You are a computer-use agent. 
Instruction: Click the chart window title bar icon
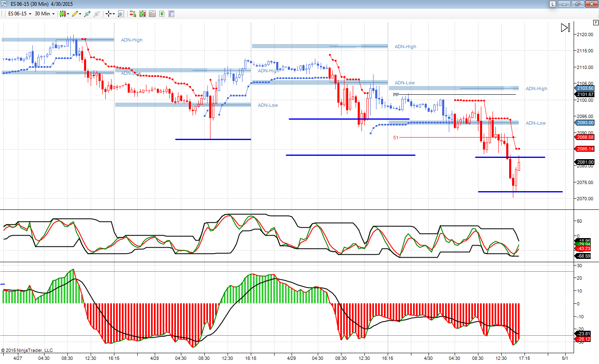(4, 4)
